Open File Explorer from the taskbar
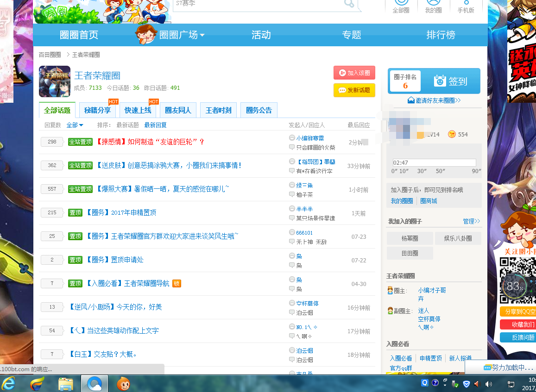 [66, 384]
